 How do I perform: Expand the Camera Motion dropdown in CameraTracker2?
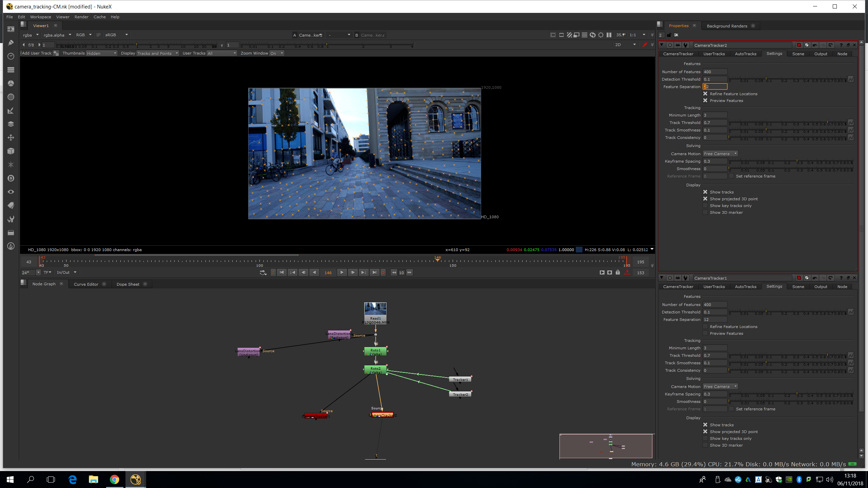720,154
